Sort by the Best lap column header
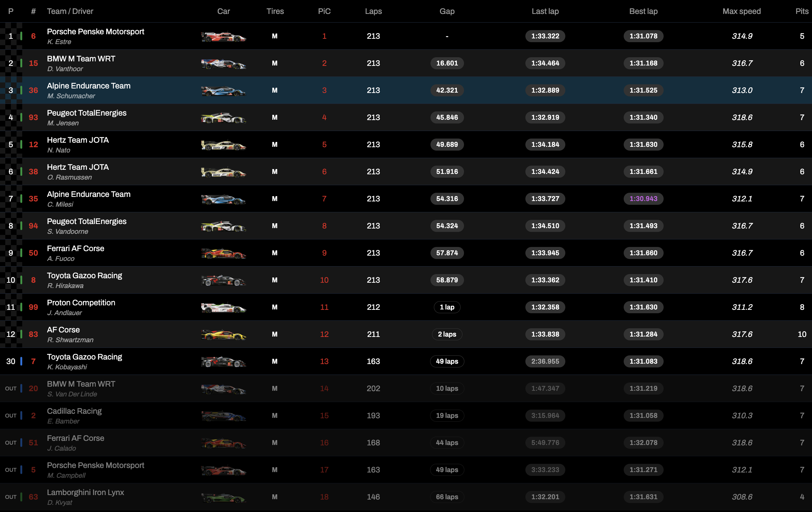Viewport: 812px width, 512px height. (x=643, y=11)
